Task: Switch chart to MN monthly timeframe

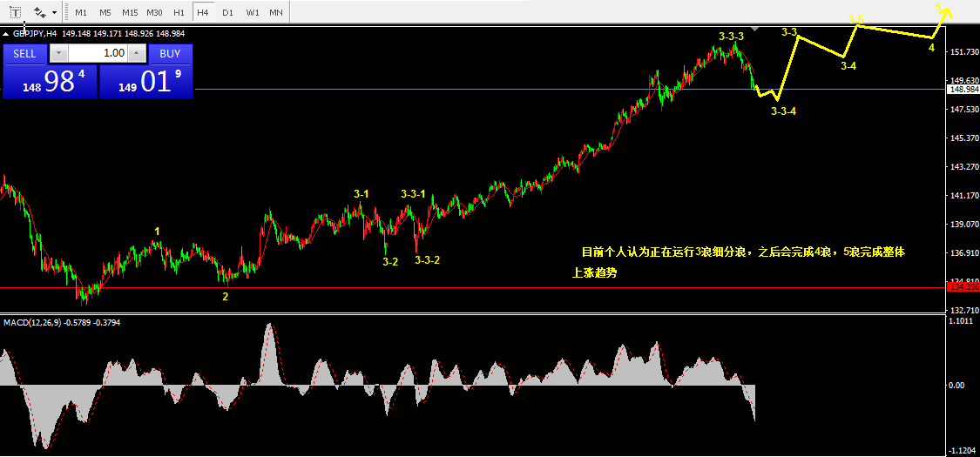Action: click(275, 12)
